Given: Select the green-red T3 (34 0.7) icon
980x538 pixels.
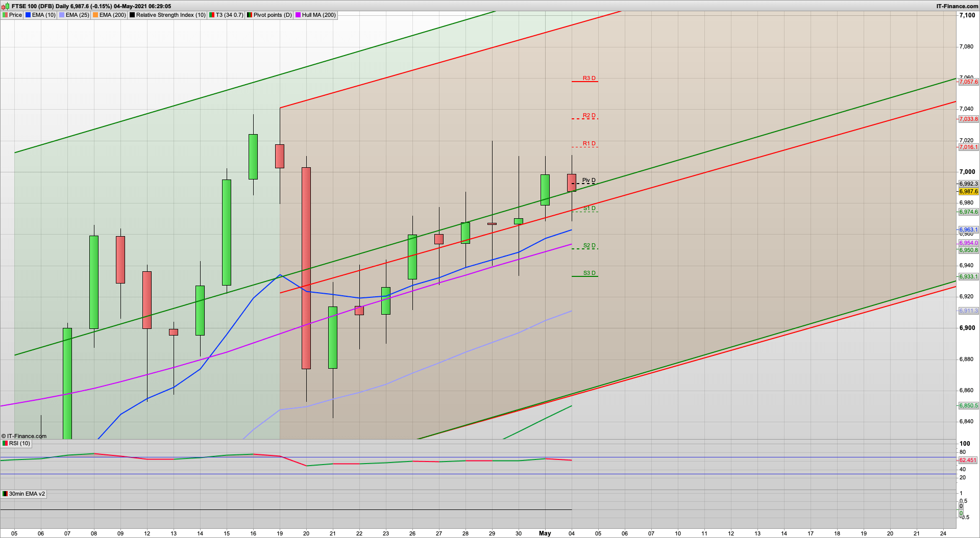Looking at the screenshot, I should pyautogui.click(x=211, y=15).
